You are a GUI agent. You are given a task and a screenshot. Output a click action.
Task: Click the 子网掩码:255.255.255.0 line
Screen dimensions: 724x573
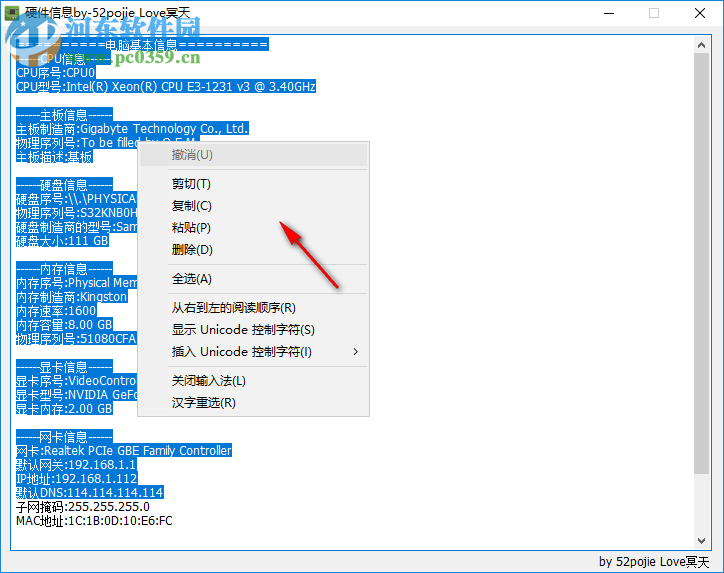click(x=83, y=507)
